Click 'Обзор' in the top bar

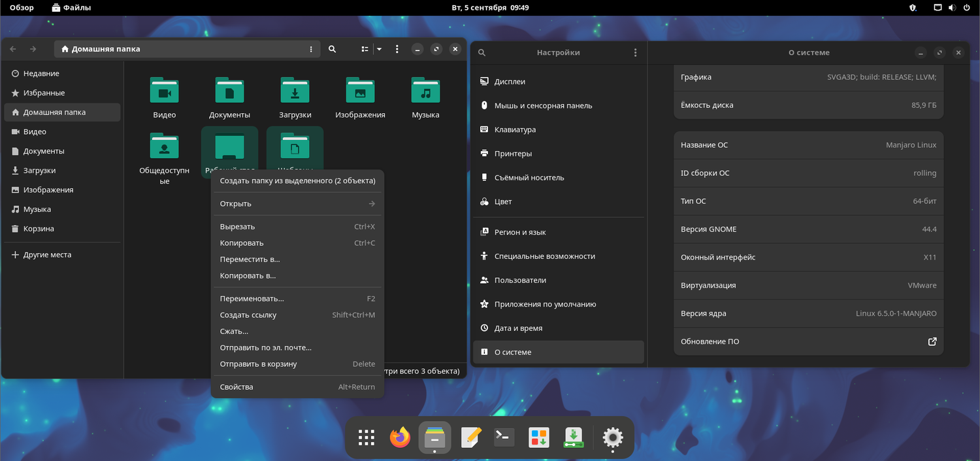(22, 8)
